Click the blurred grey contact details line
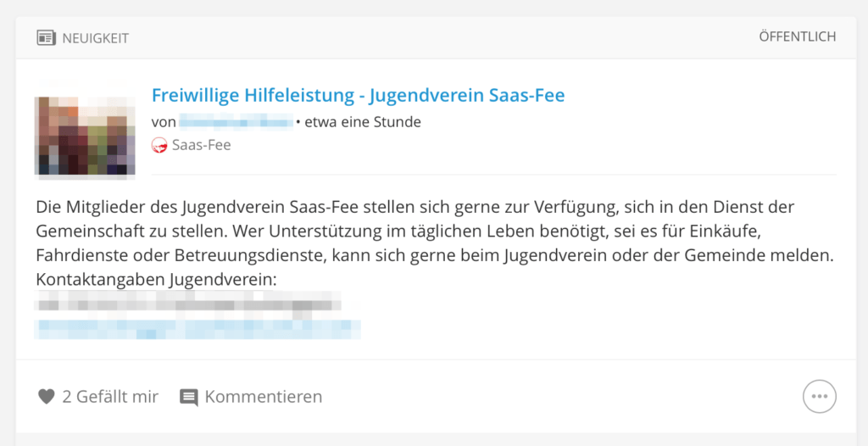Image resolution: width=868 pixels, height=446 pixels. tap(187, 304)
